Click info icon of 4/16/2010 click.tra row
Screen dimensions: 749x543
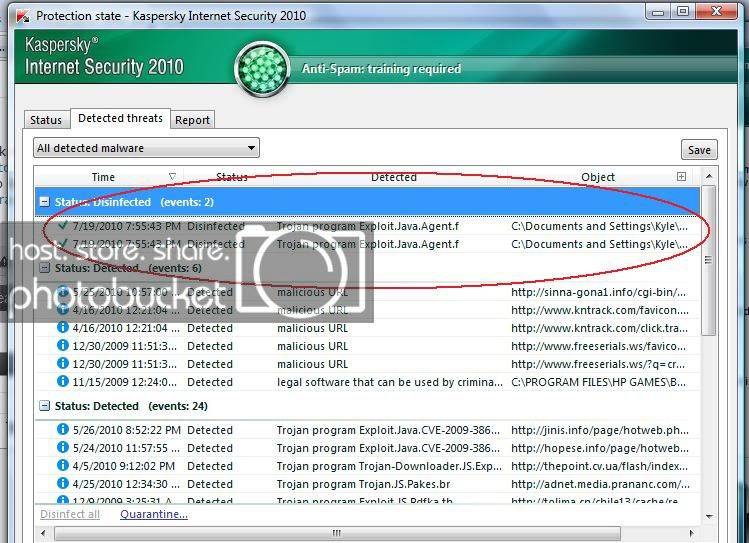point(63,328)
